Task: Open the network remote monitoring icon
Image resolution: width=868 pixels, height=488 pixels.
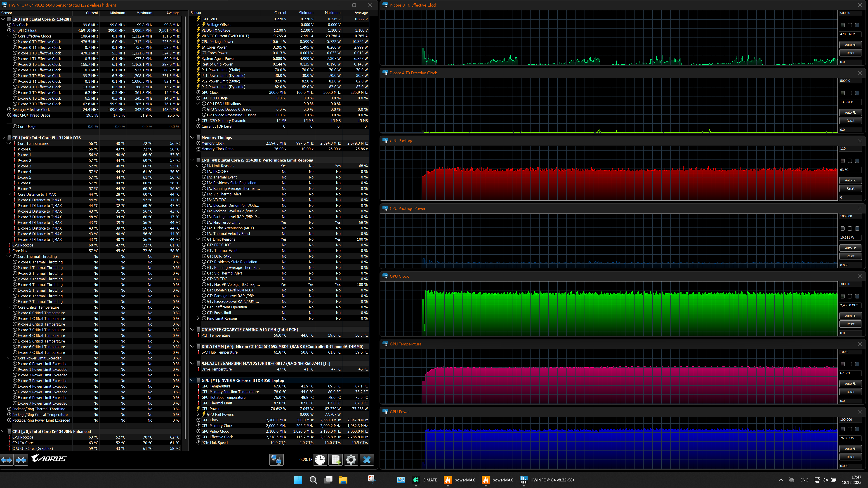Action: (x=276, y=460)
